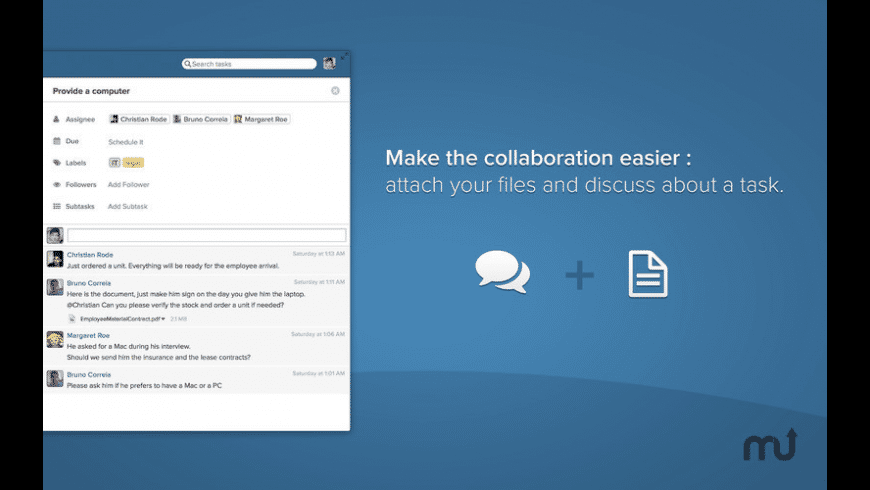Open the user avatar in the header
The image size is (870, 490).
[x=329, y=63]
